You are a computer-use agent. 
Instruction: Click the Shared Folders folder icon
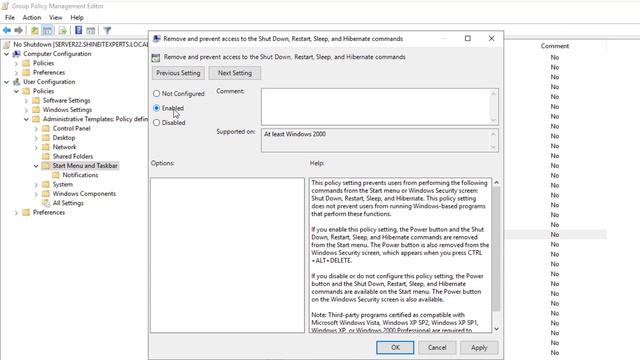point(46,156)
